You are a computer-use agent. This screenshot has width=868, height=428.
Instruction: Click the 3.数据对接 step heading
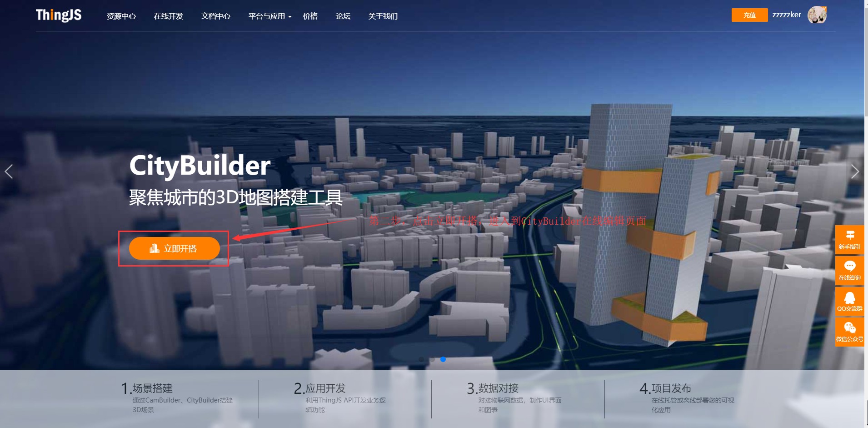[493, 388]
